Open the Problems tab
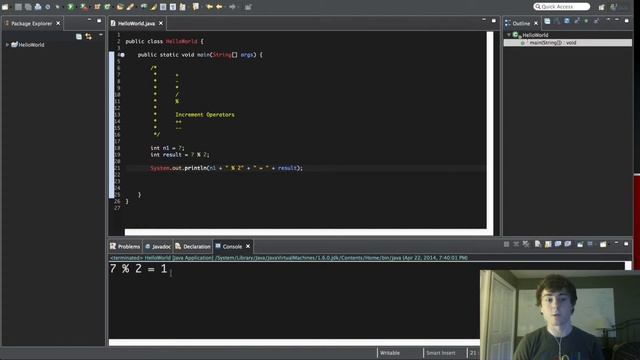Image resolution: width=640 pixels, height=360 pixels. click(125, 247)
